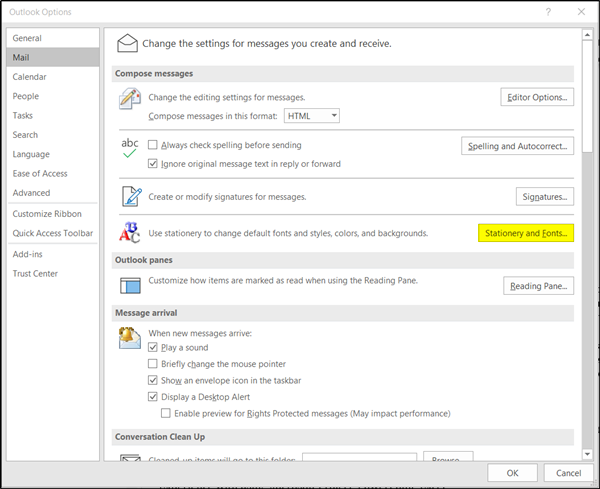Image resolution: width=600 pixels, height=489 pixels.
Task: Click the signature pen icon
Action: 131,196
